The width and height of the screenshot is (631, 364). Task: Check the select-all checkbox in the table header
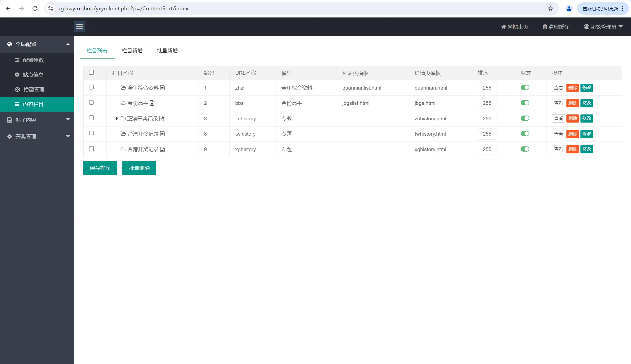coord(91,73)
